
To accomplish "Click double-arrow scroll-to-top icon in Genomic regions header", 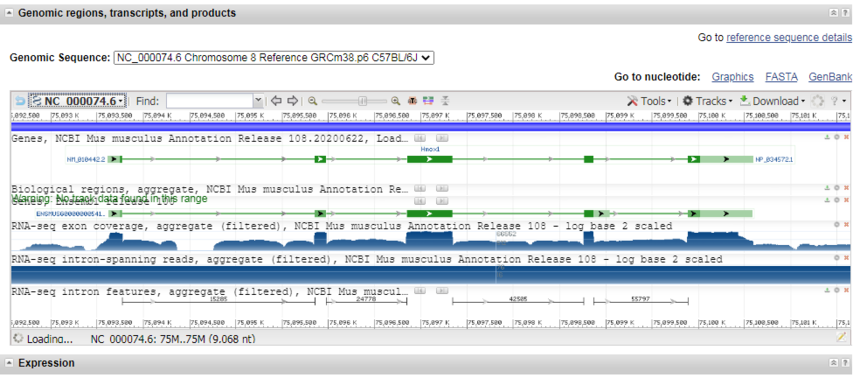I will click(x=834, y=13).
